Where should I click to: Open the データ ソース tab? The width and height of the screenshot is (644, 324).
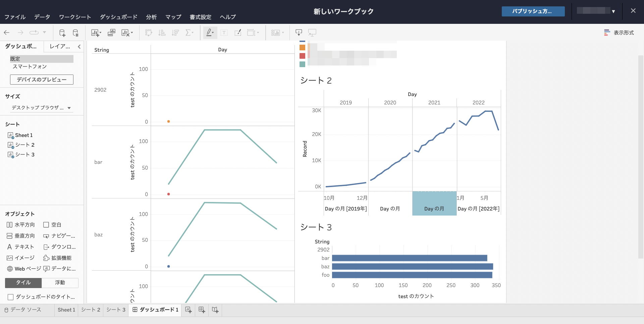(x=23, y=310)
